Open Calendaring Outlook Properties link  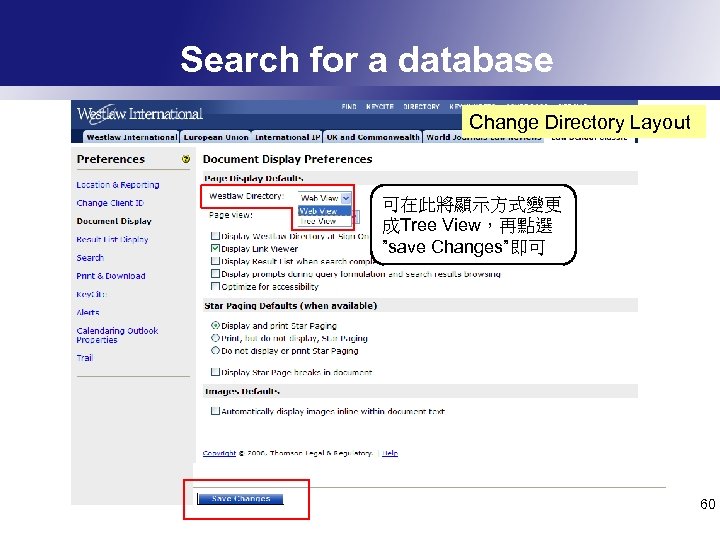point(117,335)
